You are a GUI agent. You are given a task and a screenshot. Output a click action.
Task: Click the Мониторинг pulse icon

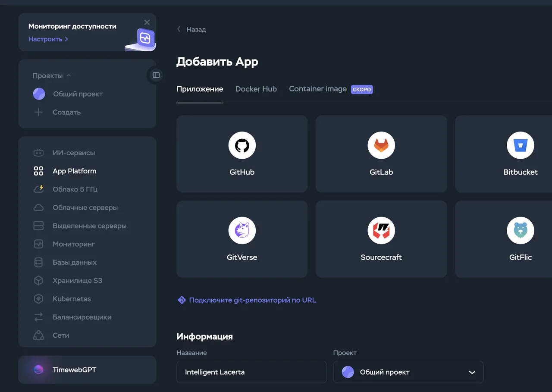click(38, 244)
